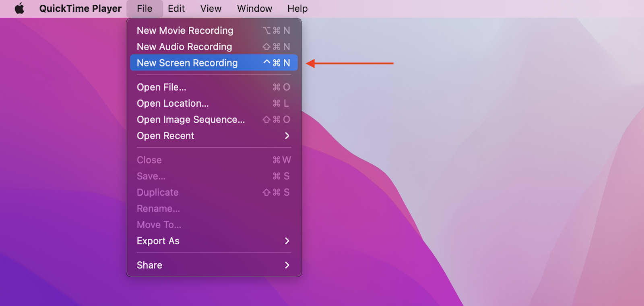Choose Open Image Sequence…

point(214,120)
